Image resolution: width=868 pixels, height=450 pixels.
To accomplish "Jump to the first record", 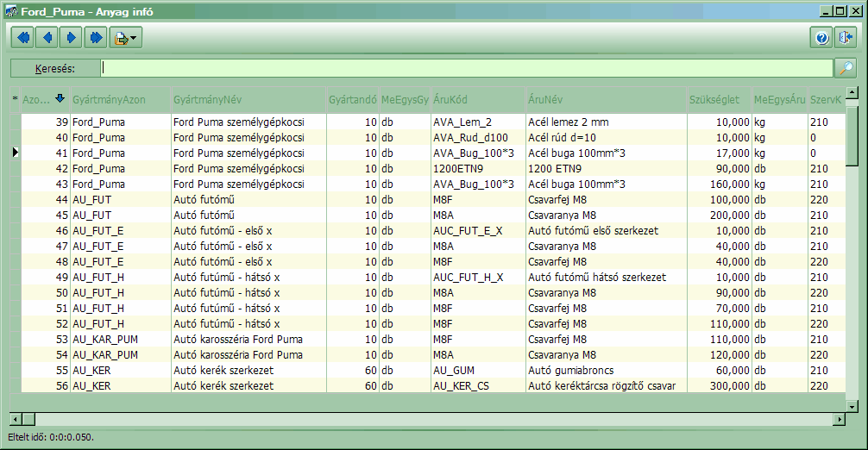I will (x=23, y=38).
